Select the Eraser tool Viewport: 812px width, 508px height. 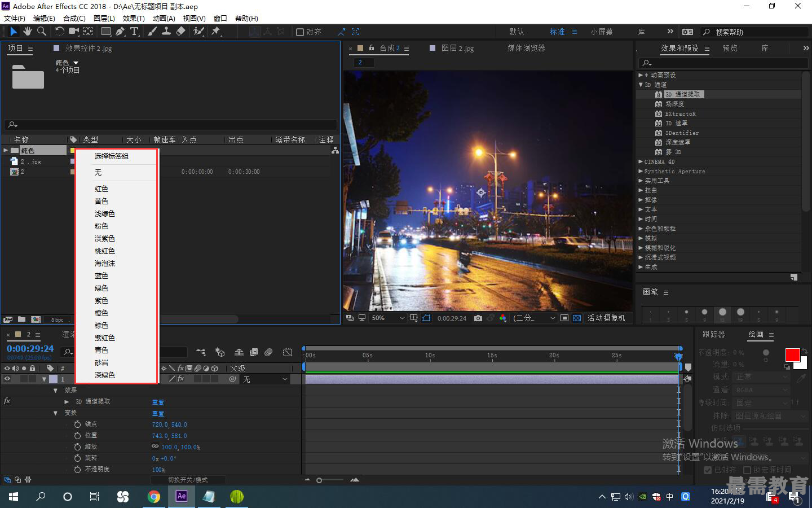pos(180,32)
